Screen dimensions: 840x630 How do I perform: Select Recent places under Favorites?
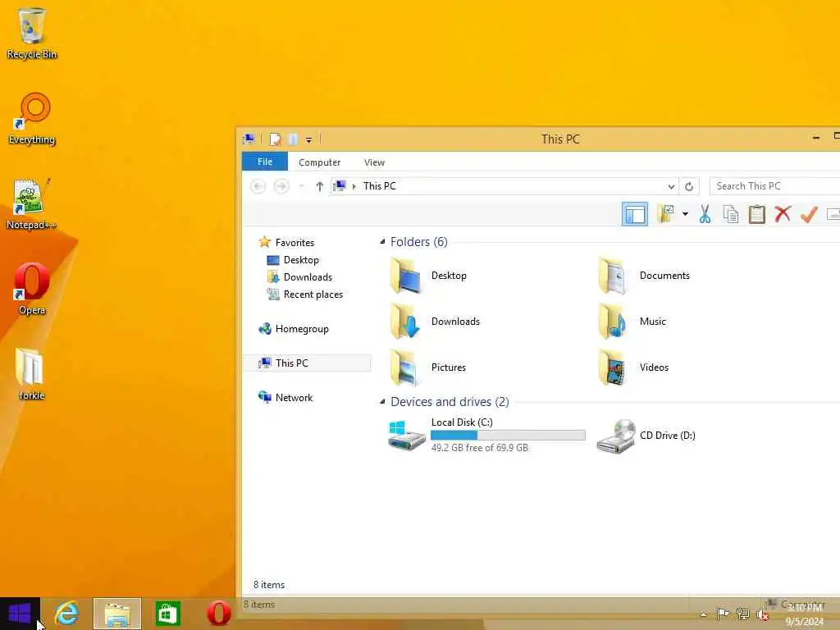tap(313, 294)
